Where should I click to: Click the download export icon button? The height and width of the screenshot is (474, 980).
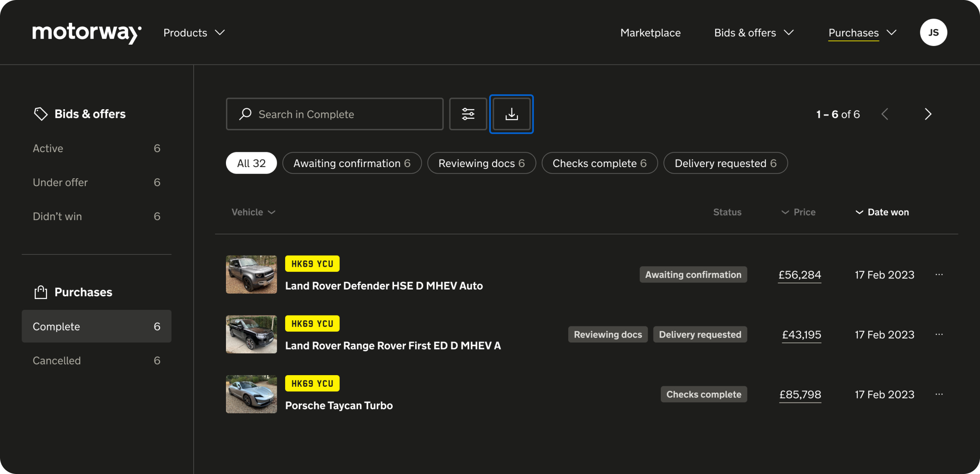pos(512,114)
